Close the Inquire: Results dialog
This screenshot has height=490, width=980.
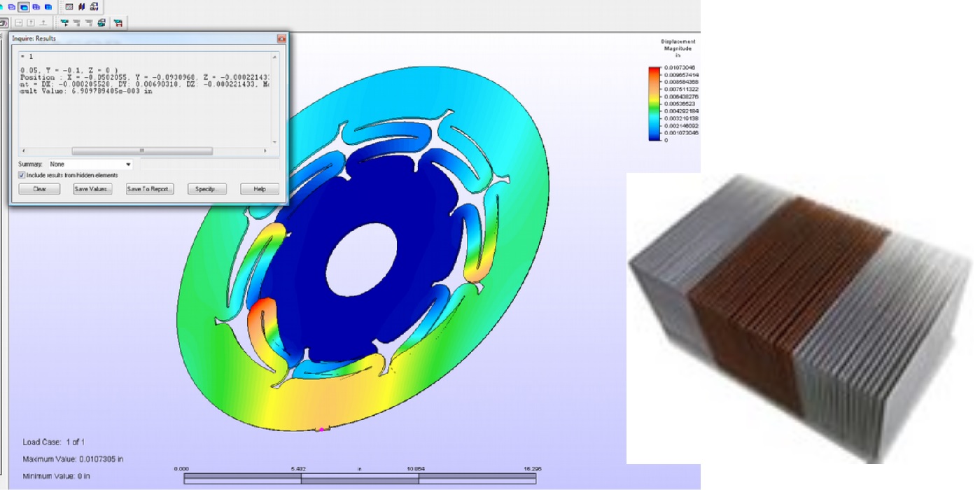pyautogui.click(x=281, y=38)
